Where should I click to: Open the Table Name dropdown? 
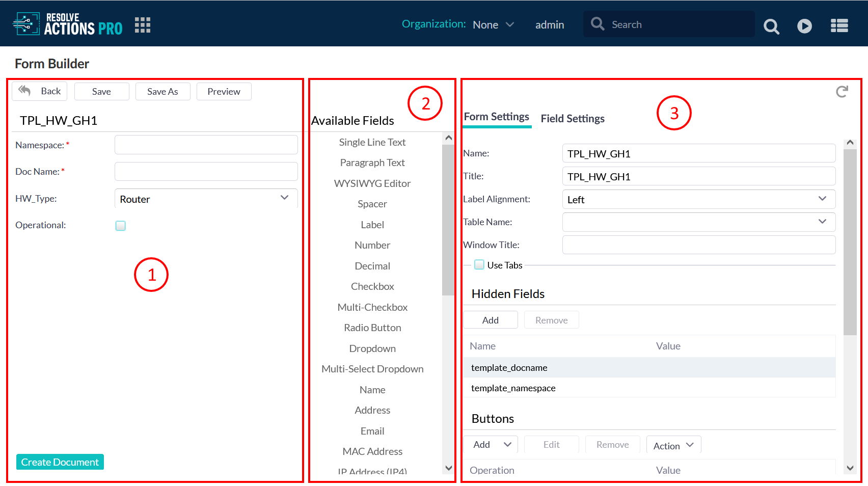pos(822,222)
